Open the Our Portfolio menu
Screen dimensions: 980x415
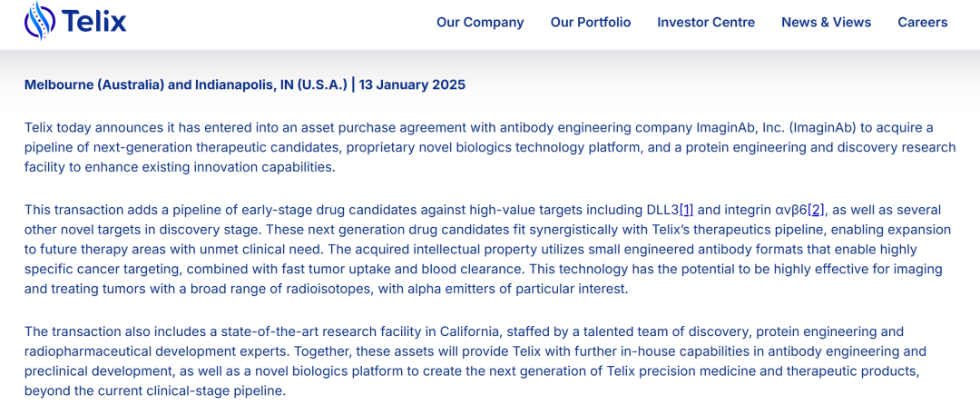click(x=591, y=23)
